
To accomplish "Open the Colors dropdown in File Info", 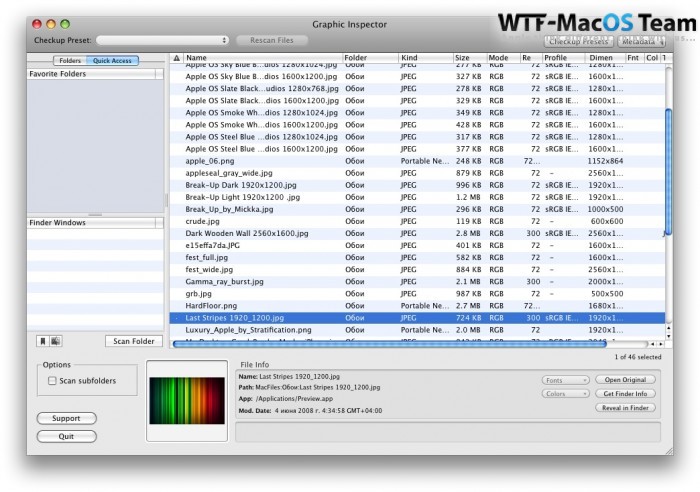I will coord(565,394).
